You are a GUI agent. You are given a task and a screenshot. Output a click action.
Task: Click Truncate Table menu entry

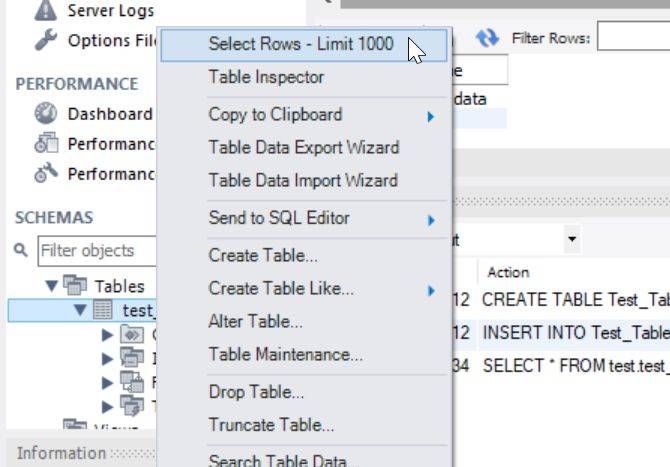pyautogui.click(x=271, y=425)
